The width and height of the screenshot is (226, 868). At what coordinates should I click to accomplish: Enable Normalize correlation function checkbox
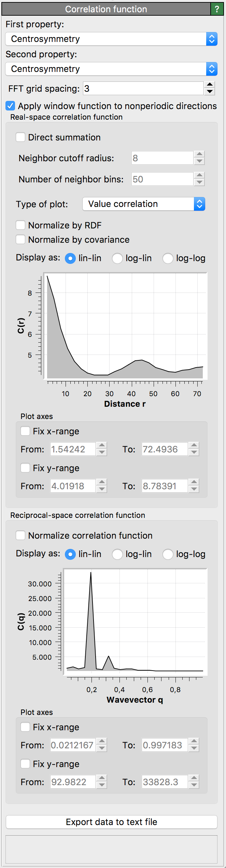[x=21, y=536]
